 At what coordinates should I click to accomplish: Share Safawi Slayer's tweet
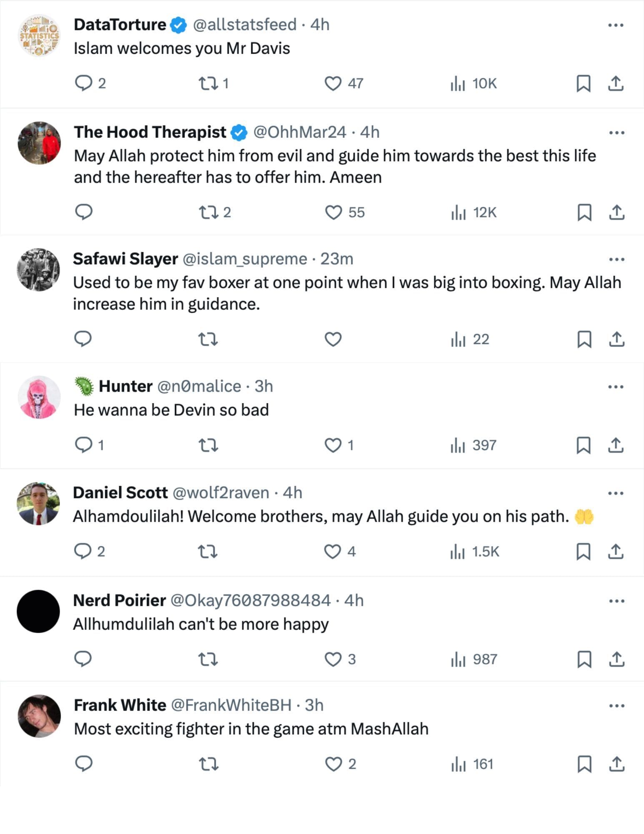point(616,339)
